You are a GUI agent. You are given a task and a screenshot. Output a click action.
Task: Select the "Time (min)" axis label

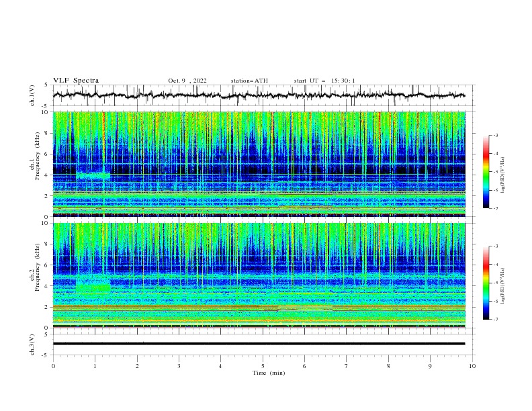point(269,373)
